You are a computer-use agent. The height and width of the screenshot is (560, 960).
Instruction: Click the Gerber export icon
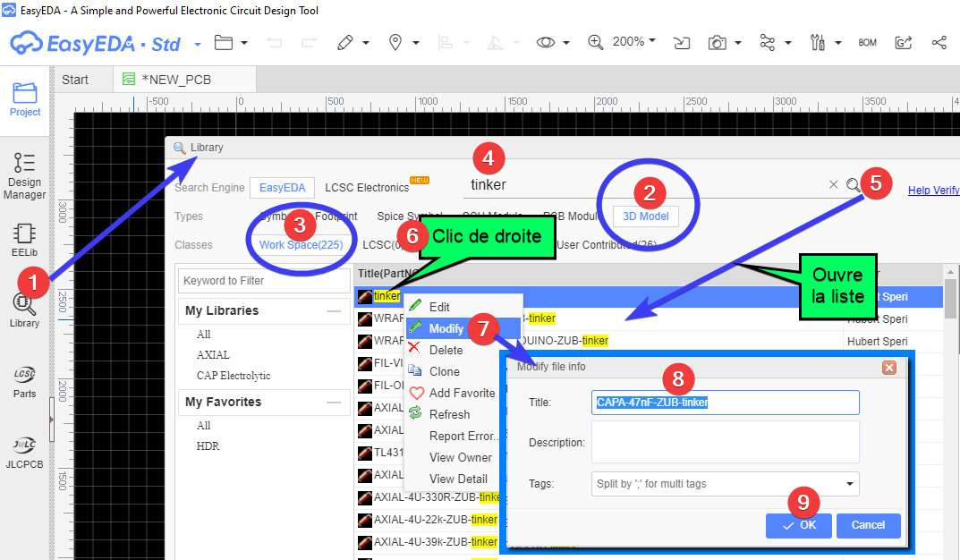point(904,42)
